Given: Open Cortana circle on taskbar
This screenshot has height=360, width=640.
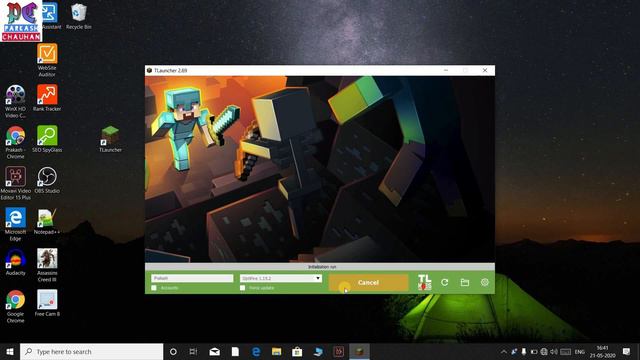Looking at the screenshot, I should [173, 351].
